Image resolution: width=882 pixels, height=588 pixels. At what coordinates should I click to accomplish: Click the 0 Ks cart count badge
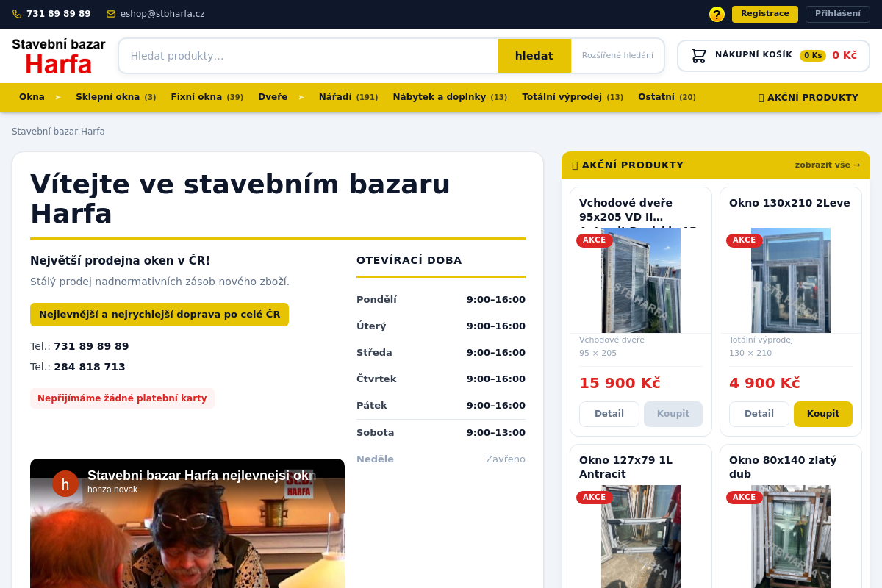coord(813,56)
